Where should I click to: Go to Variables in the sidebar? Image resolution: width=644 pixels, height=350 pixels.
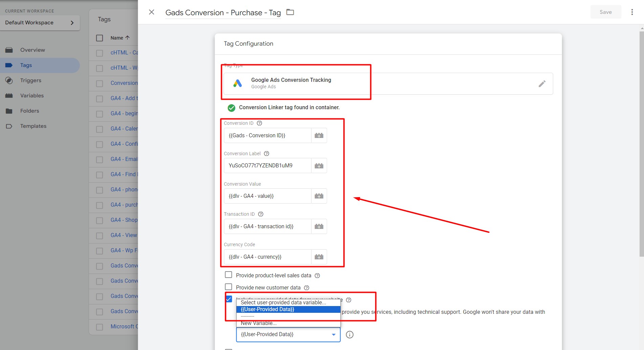tap(32, 96)
